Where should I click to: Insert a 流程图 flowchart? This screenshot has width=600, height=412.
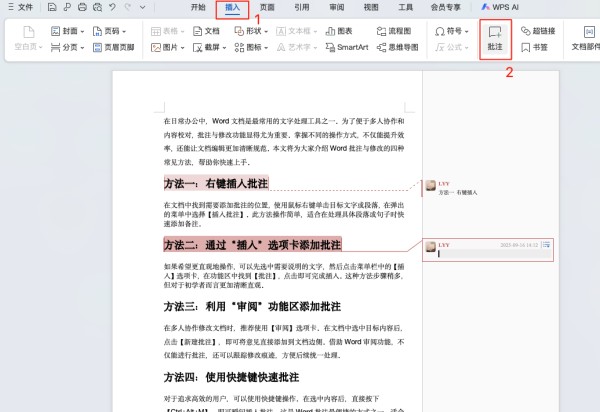pyautogui.click(x=399, y=31)
